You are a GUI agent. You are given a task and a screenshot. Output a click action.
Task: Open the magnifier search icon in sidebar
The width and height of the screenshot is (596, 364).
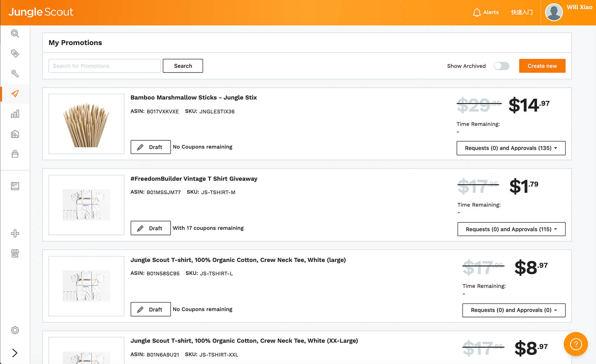(x=15, y=33)
